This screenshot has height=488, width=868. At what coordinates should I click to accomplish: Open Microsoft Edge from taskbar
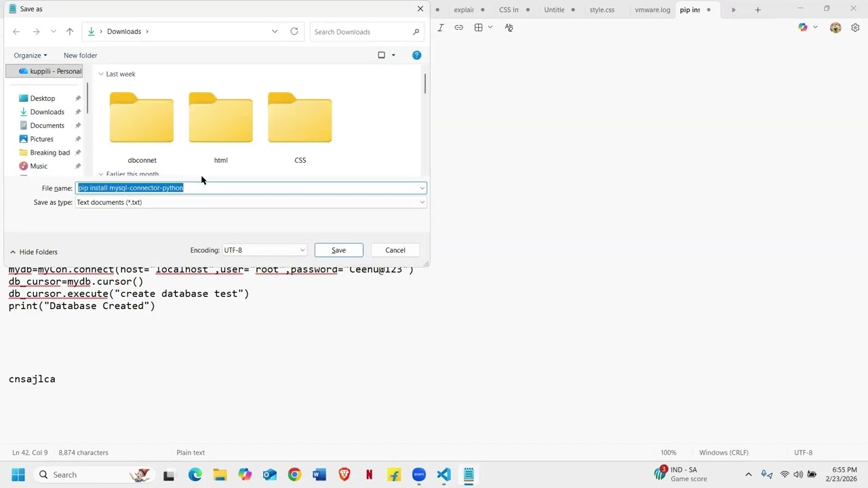point(195,474)
